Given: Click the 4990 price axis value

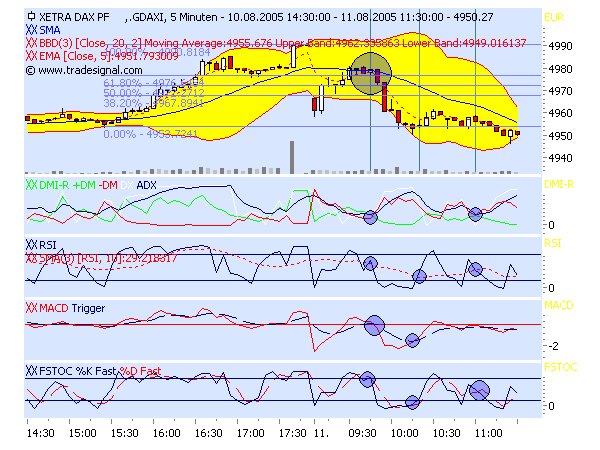Looking at the screenshot, I should pyautogui.click(x=560, y=46).
